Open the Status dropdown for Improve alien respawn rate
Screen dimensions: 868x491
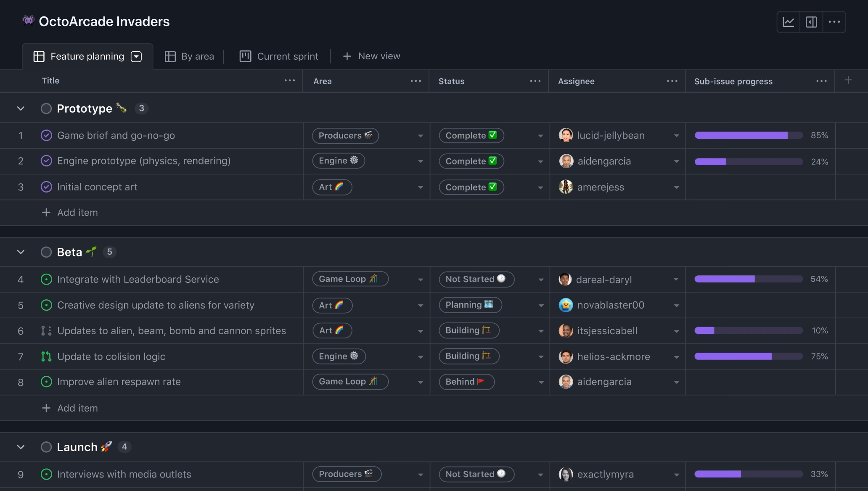click(541, 382)
